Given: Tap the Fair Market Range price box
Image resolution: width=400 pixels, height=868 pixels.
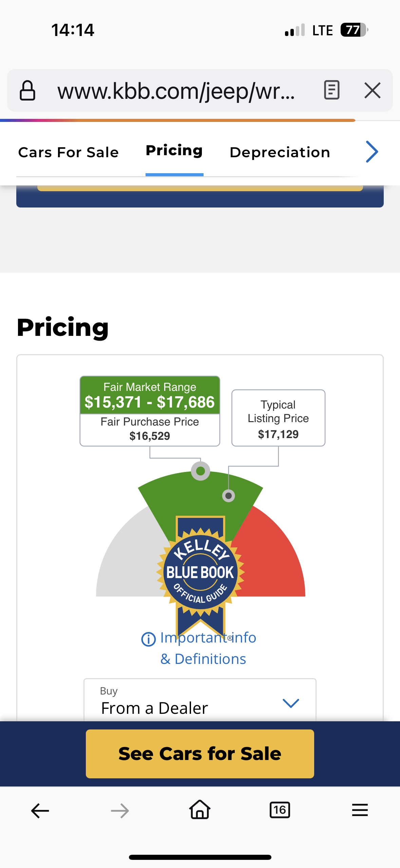Looking at the screenshot, I should pos(150,396).
